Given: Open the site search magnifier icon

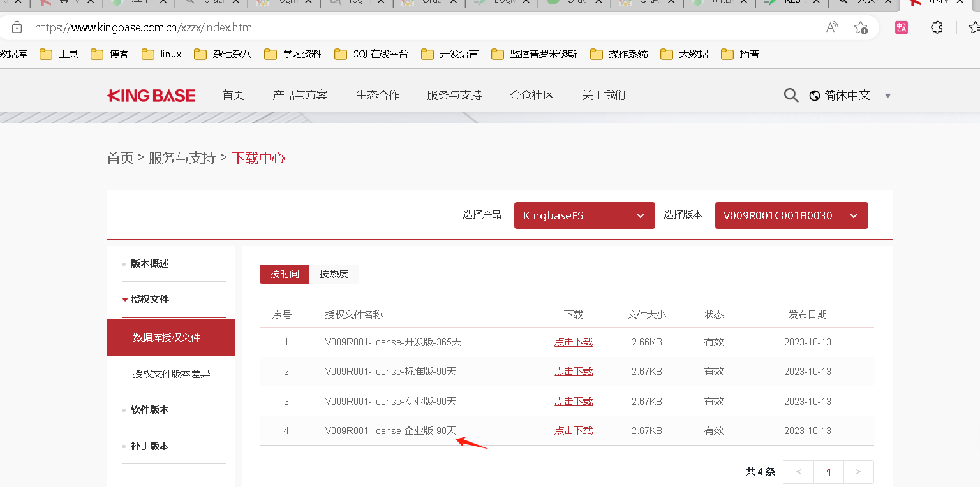Looking at the screenshot, I should [x=791, y=96].
